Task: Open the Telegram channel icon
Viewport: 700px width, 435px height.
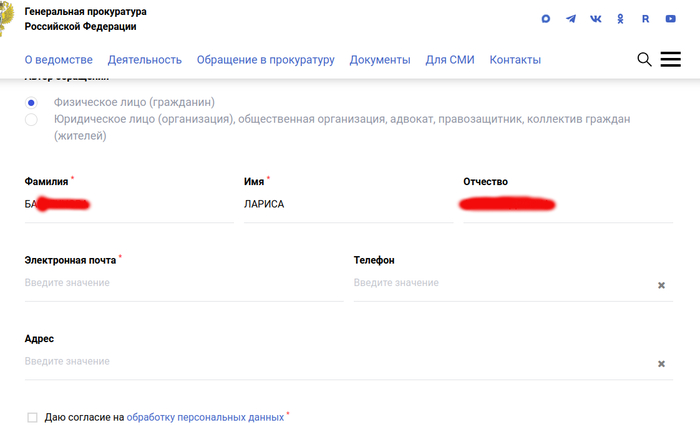Action: pos(571,19)
